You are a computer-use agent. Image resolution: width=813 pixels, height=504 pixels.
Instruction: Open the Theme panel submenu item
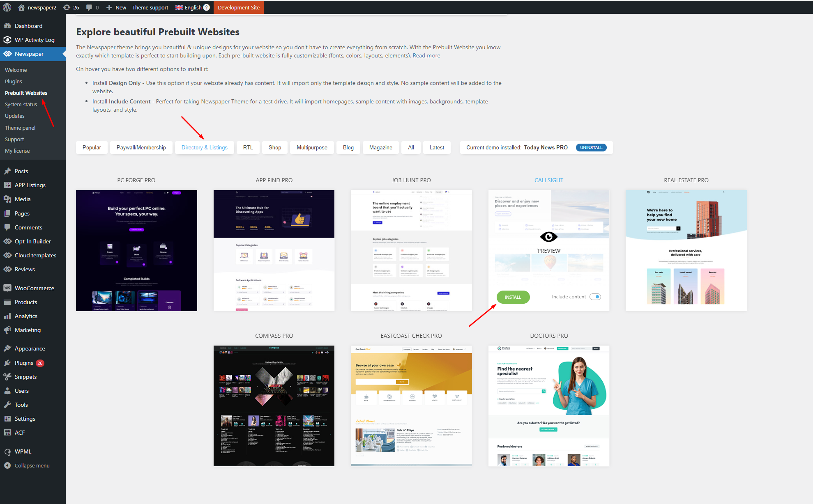[20, 128]
